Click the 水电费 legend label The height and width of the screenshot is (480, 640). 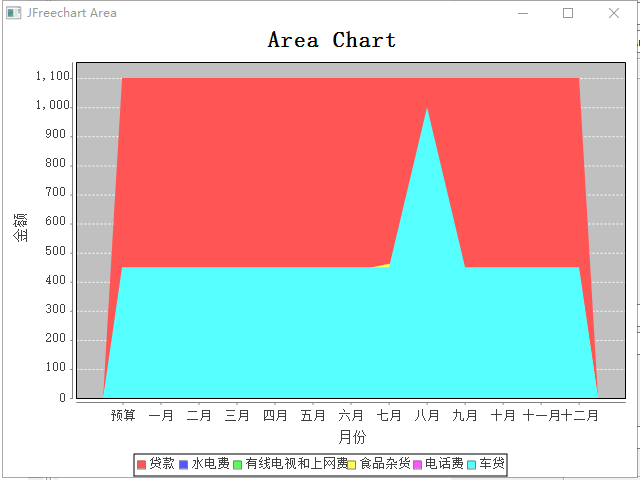pos(211,464)
